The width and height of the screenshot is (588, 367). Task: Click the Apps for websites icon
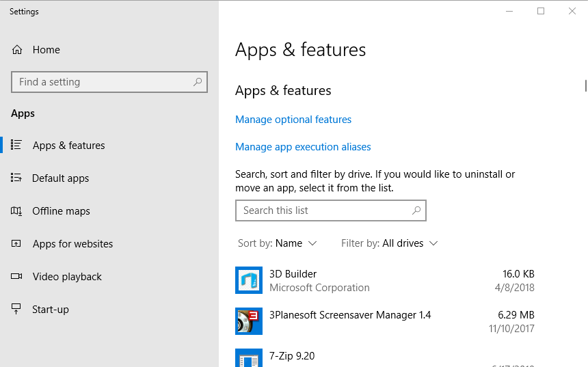[16, 244]
